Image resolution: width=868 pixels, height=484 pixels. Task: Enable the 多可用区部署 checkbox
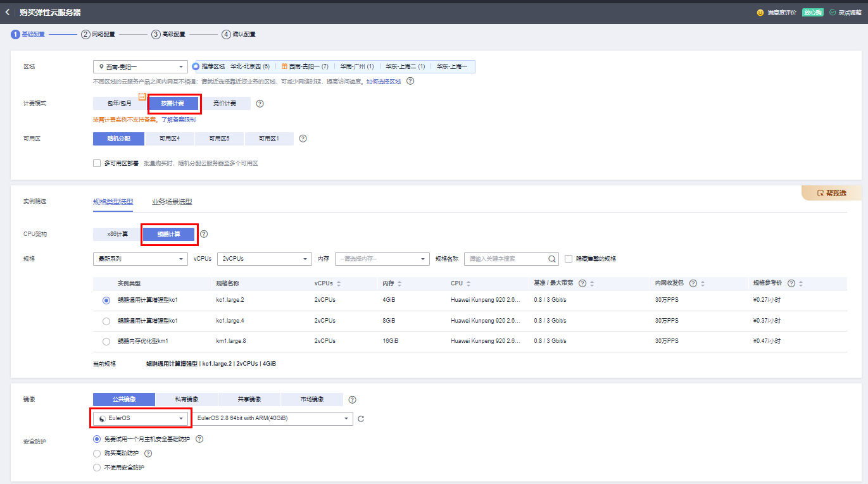(97, 163)
